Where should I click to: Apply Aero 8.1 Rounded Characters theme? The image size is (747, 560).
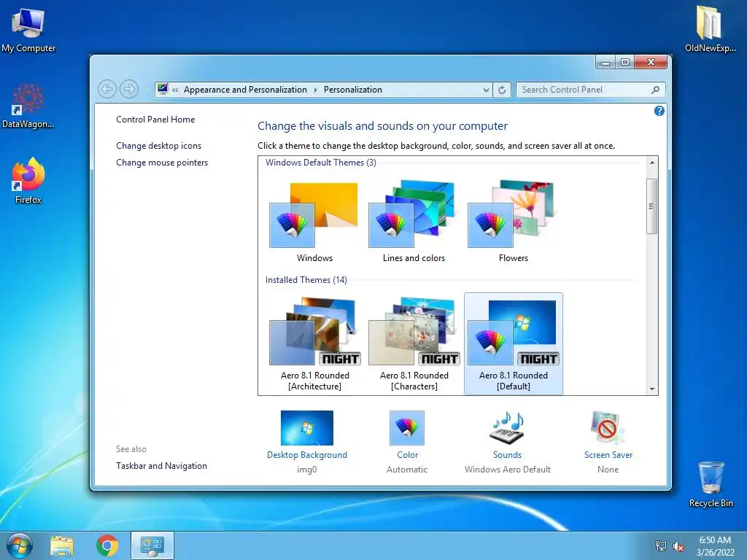pyautogui.click(x=414, y=343)
